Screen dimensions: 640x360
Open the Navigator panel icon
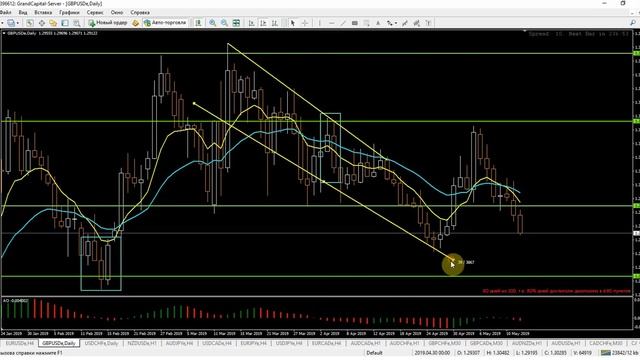pyautogui.click(x=53, y=23)
